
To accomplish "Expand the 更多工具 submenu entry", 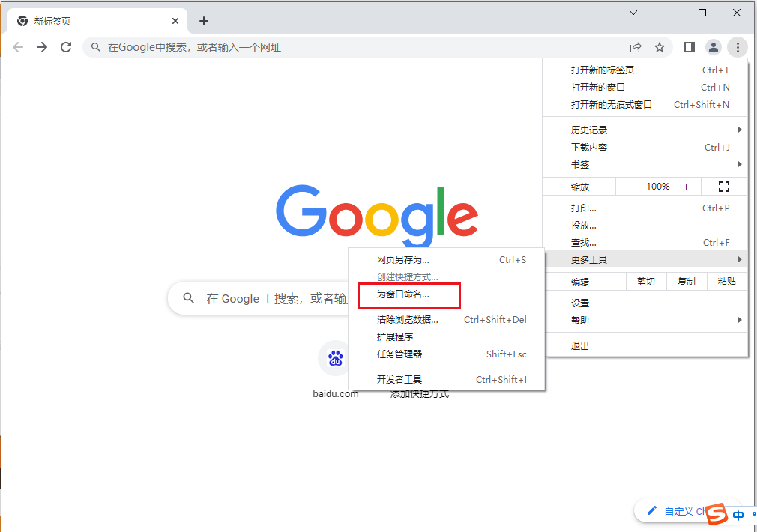I will pos(645,260).
